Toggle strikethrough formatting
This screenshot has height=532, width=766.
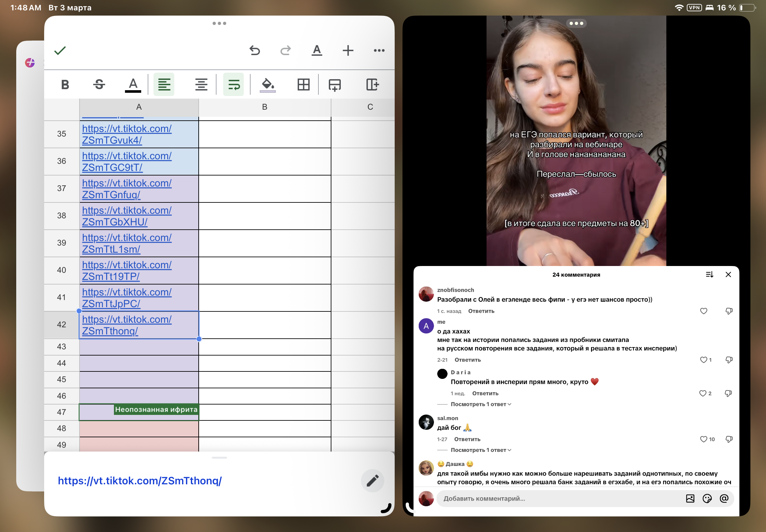click(x=99, y=85)
